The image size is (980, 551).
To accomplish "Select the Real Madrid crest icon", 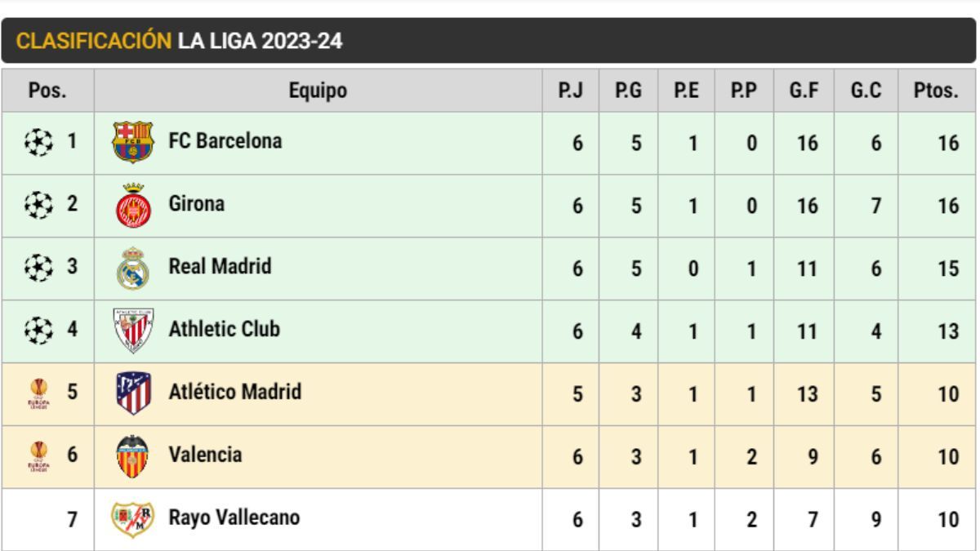I will click(x=132, y=269).
